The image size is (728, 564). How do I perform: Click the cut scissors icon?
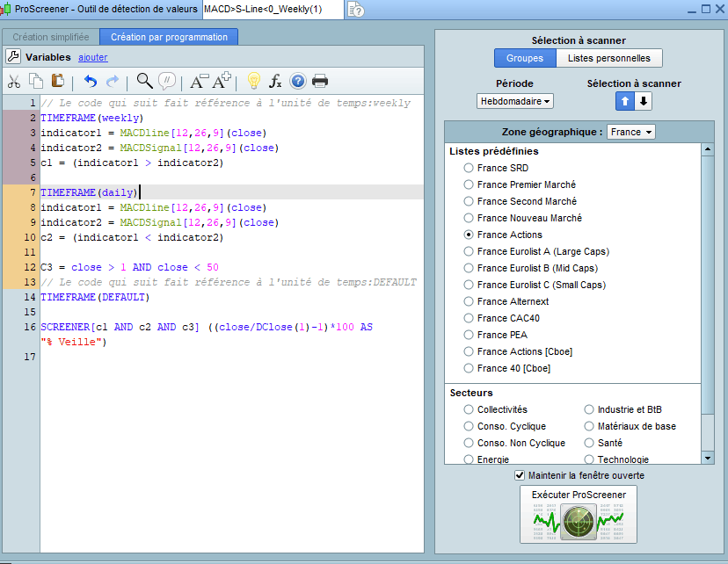[x=14, y=82]
